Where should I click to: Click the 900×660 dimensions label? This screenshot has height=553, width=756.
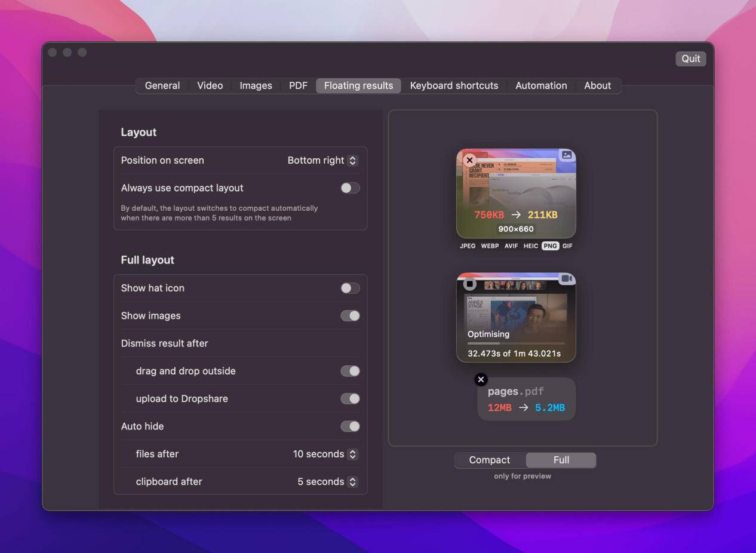[516, 229]
